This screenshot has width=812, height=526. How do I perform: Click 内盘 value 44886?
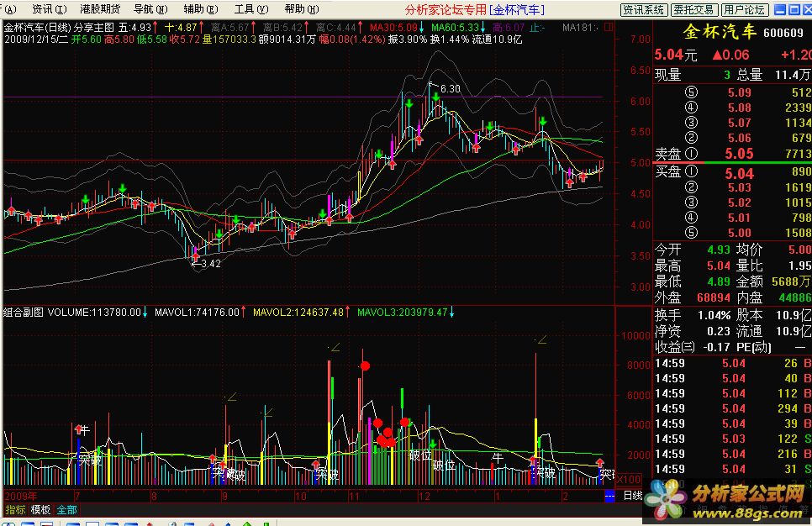click(x=795, y=297)
